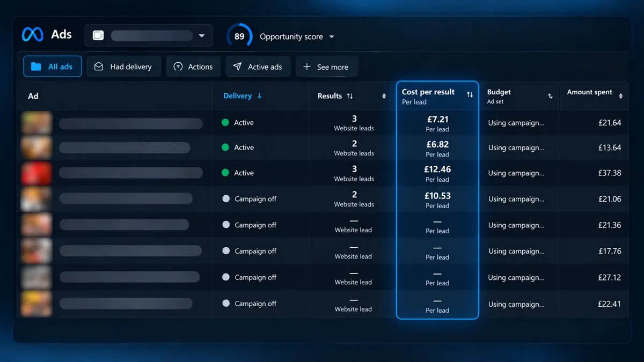The width and height of the screenshot is (644, 362).
Task: Open the ad account selector dropdown
Action: pyautogui.click(x=149, y=35)
